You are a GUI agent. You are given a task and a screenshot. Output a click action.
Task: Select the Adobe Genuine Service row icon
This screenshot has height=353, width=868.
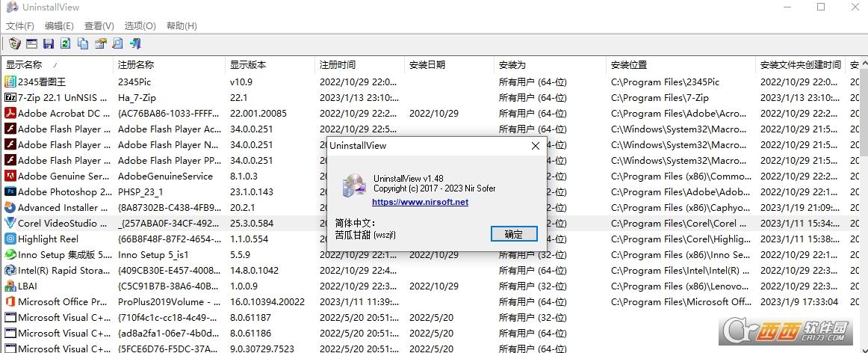pyautogui.click(x=10, y=176)
